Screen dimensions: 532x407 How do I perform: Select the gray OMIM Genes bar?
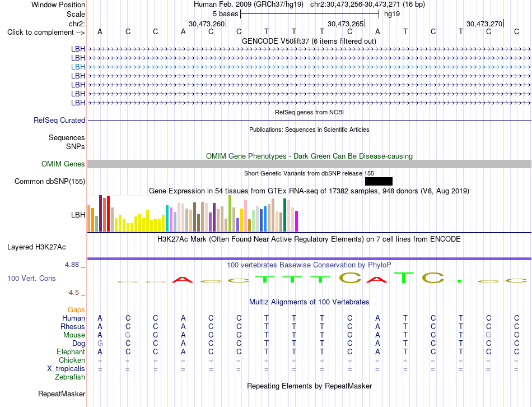309,164
